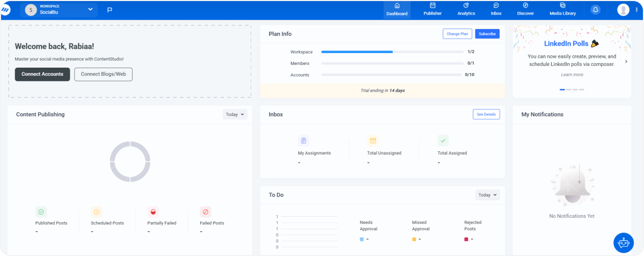Viewport: 644px width, 256px height.
Task: Click the Subscribe button
Action: (x=487, y=34)
